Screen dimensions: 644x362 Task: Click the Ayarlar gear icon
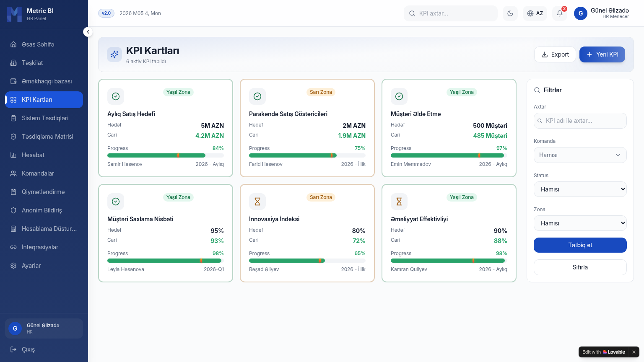[x=13, y=266]
